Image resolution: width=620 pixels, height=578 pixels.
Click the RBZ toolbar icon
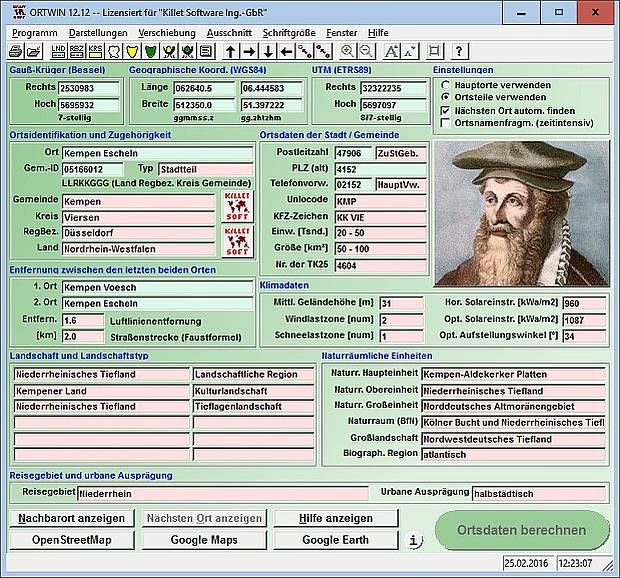77,51
